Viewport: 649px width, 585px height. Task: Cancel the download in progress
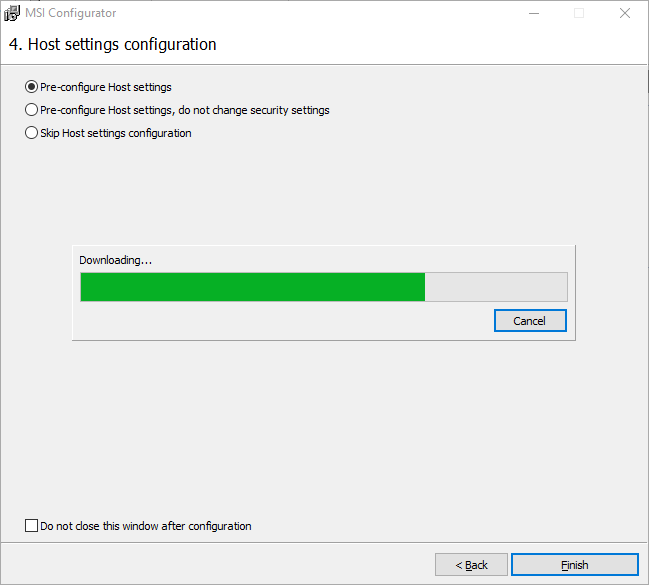click(x=530, y=321)
